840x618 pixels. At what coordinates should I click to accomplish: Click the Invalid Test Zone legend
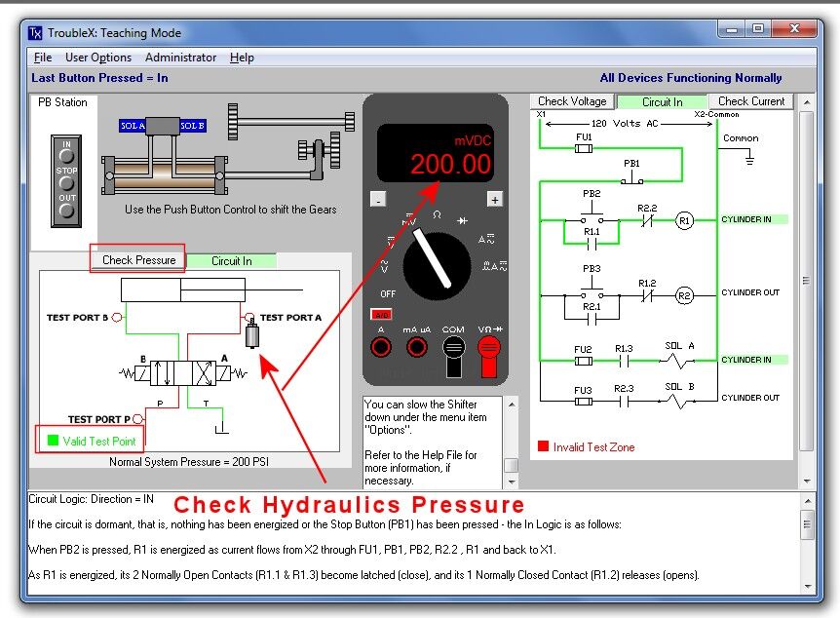pos(587,446)
